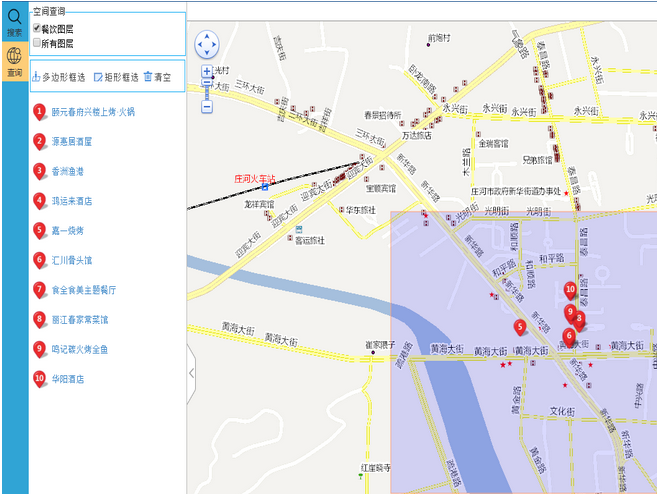This screenshot has height=494, width=657.
Task: Select map marker 6 on the map
Action: [x=569, y=337]
